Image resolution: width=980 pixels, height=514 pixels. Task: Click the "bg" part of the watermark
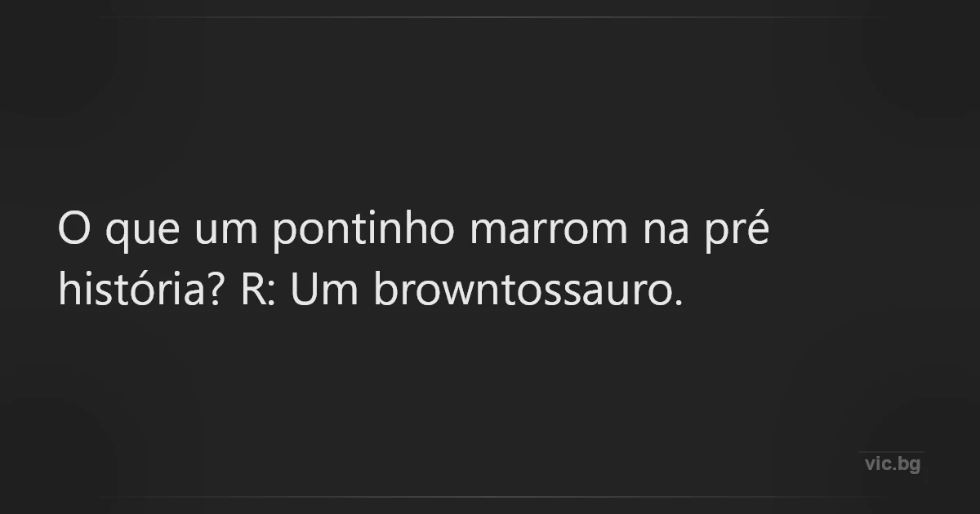click(909, 464)
